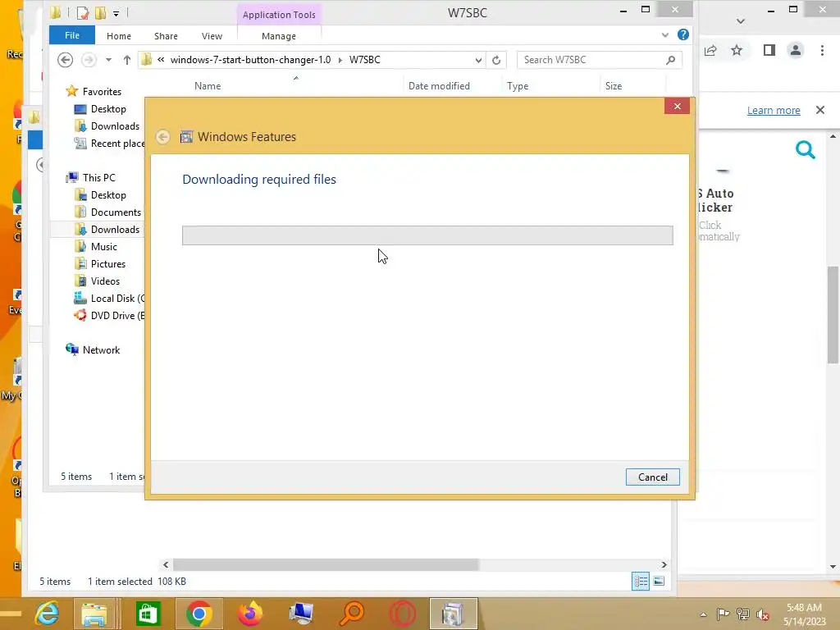Image resolution: width=840 pixels, height=630 pixels.
Task: Open Downloads under Favorites
Action: 115,126
